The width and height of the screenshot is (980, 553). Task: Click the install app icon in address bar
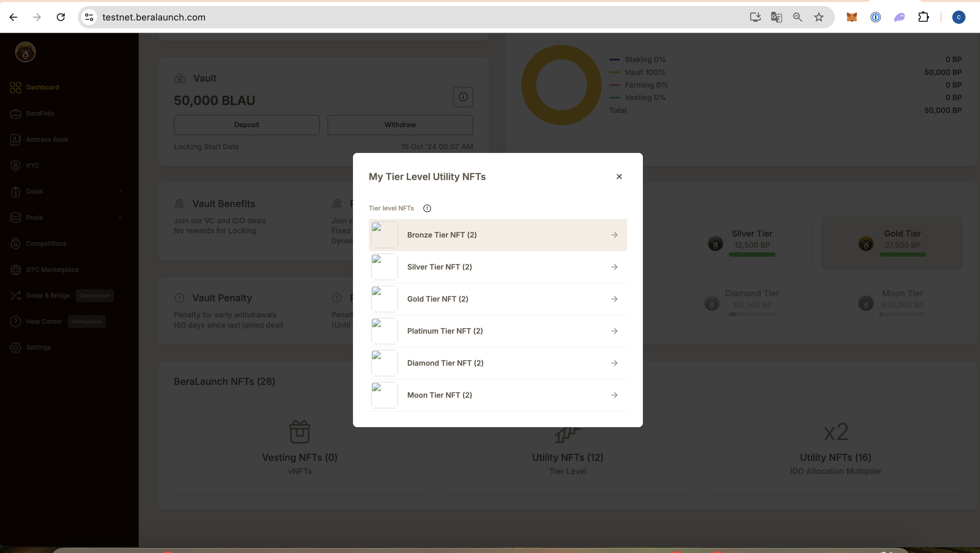(x=755, y=17)
